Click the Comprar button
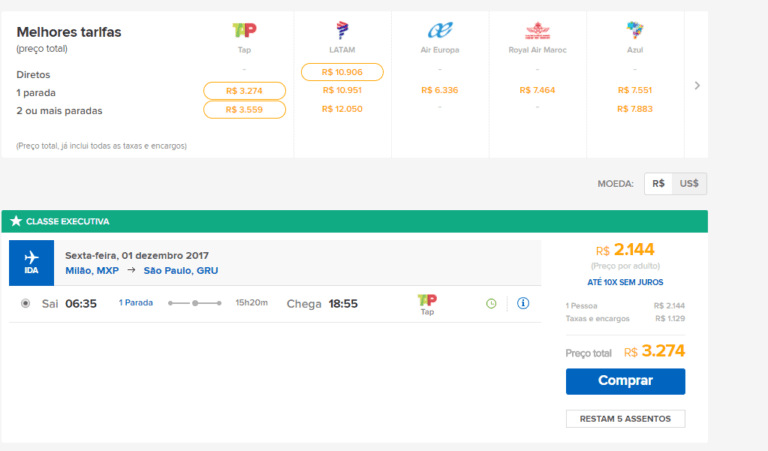768x451 pixels. click(625, 381)
